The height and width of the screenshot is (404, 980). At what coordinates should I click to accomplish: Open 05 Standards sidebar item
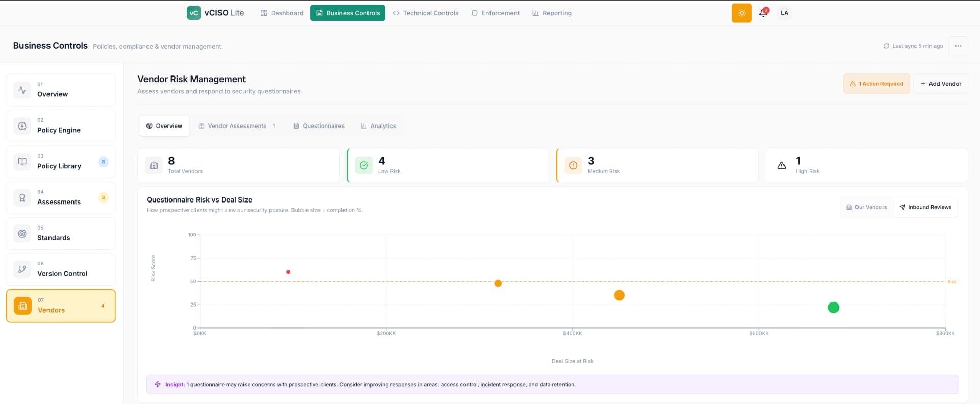pyautogui.click(x=61, y=234)
